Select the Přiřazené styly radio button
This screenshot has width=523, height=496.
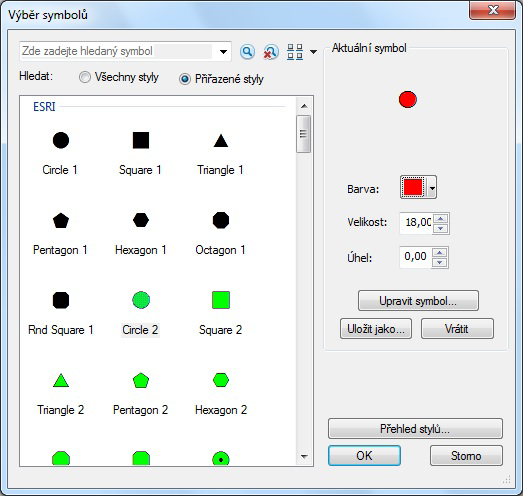click(185, 79)
